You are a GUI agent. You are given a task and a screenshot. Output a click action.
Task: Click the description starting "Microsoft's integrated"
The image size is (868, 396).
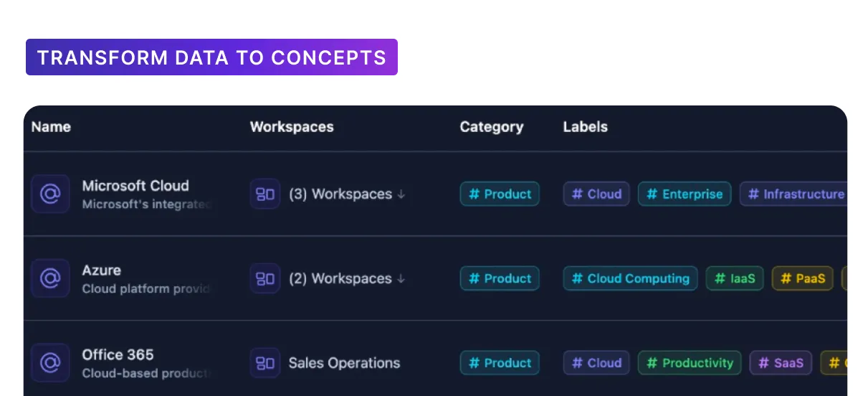(148, 204)
